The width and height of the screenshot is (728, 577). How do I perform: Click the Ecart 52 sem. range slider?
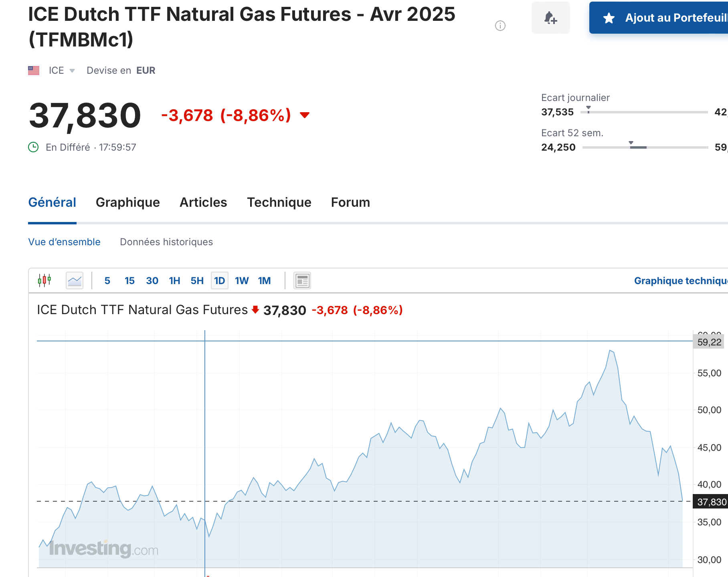645,147
